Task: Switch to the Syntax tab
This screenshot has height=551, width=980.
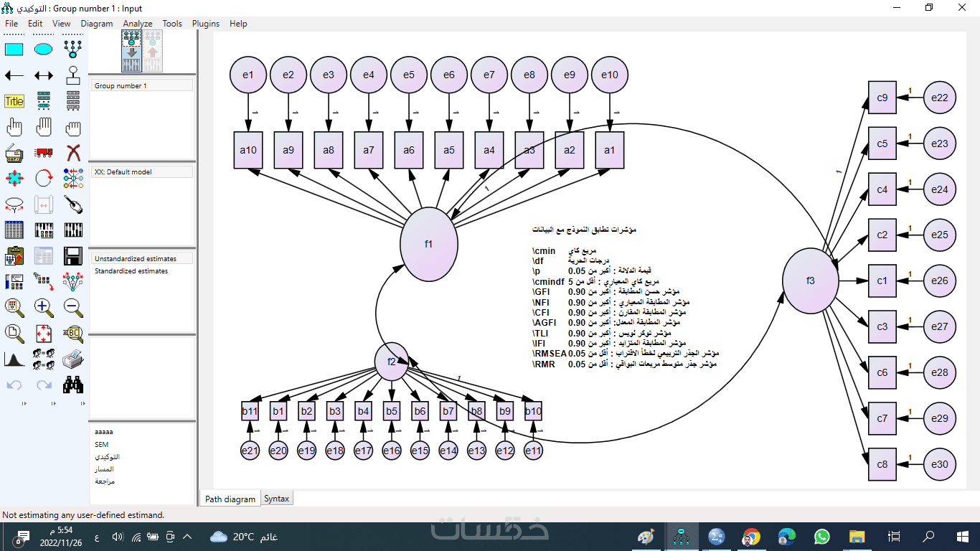Action: pos(277,499)
